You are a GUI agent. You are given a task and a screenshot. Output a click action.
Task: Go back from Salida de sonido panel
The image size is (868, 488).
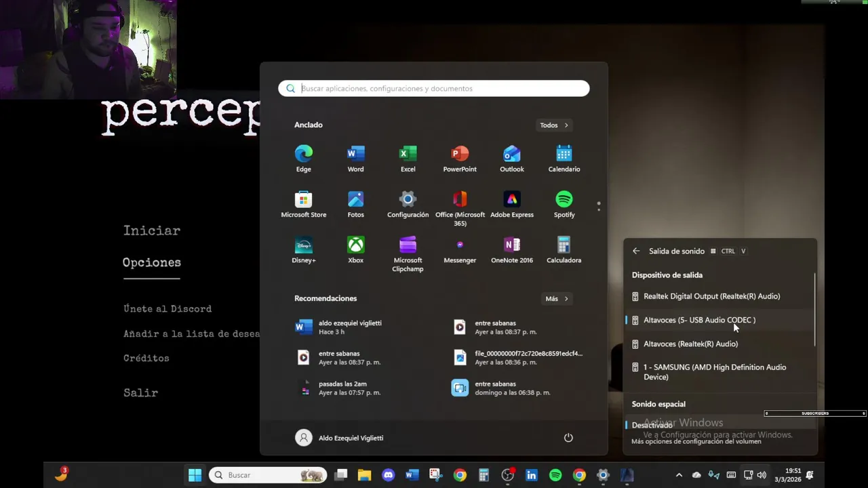pyautogui.click(x=636, y=251)
